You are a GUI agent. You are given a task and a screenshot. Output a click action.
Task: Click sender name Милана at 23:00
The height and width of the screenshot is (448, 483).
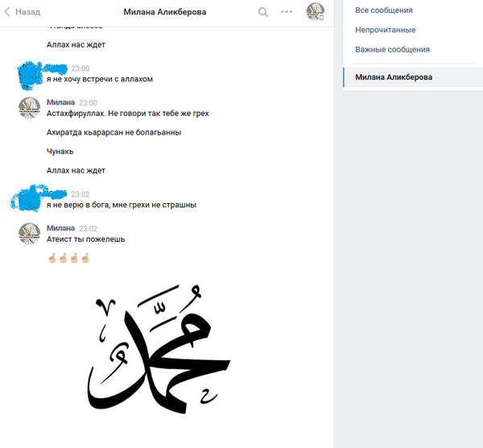[x=60, y=102]
